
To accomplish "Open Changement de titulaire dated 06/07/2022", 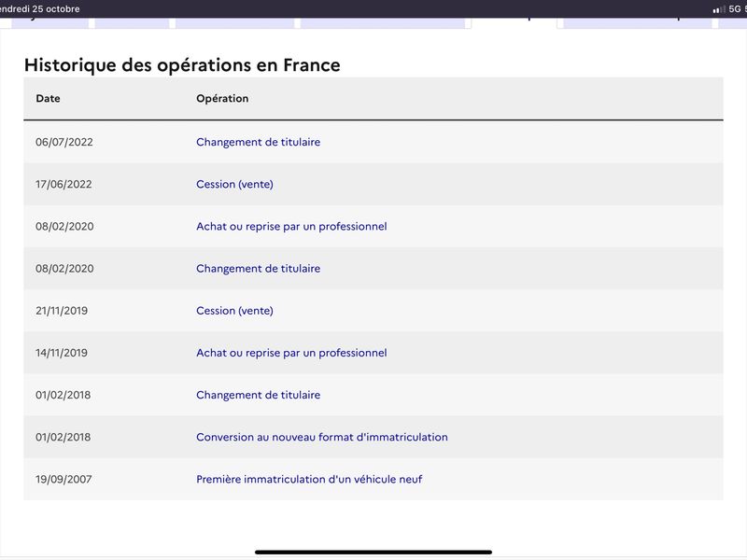I will coord(259,142).
